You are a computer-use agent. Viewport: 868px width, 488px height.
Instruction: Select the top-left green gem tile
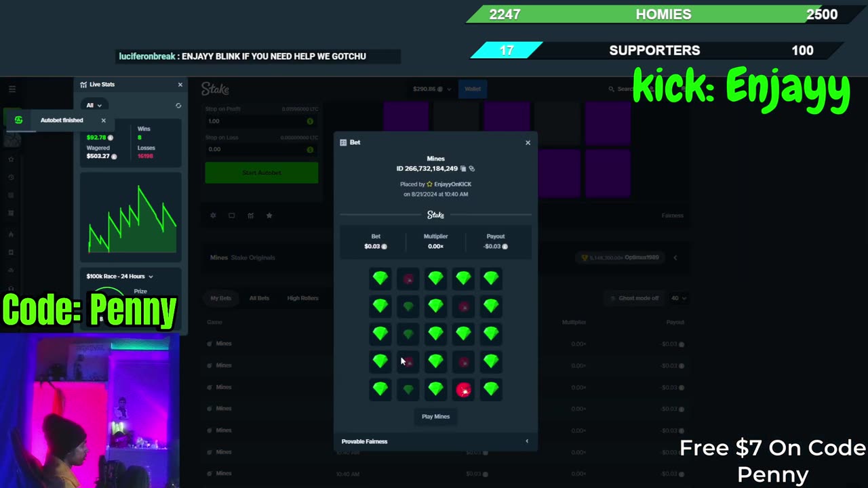point(380,278)
